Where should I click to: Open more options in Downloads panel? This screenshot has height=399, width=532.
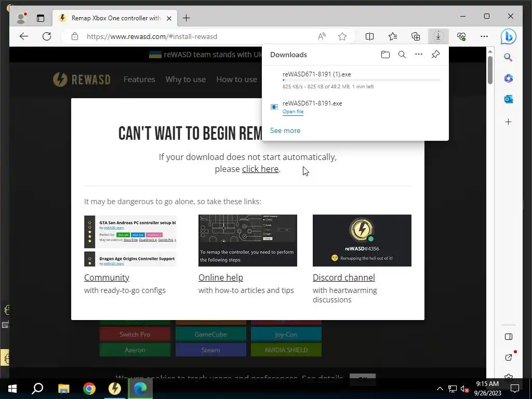coord(419,55)
